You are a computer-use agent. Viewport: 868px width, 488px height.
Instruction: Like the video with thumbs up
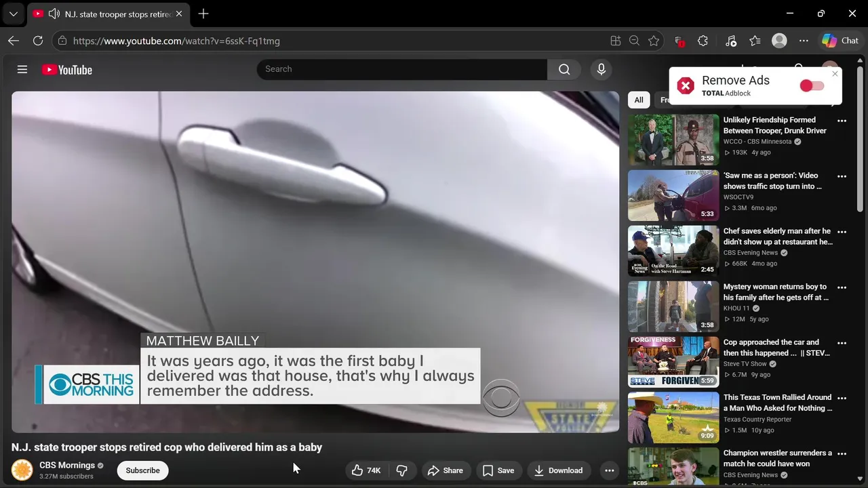367,470
